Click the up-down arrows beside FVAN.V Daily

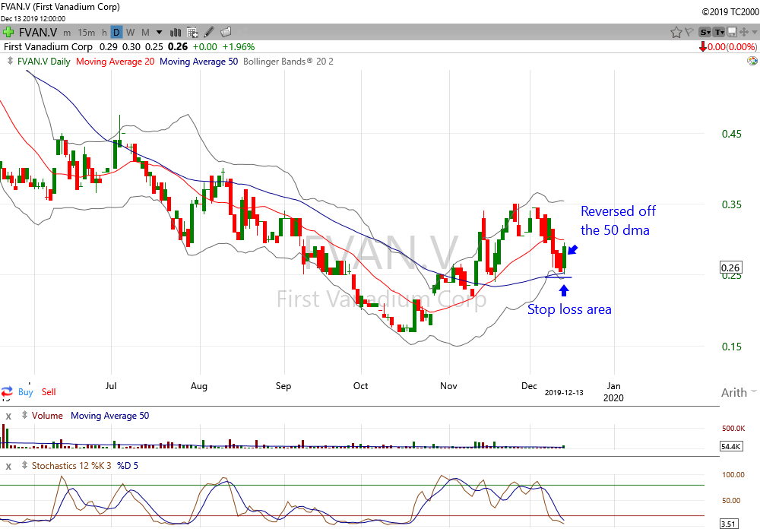10,61
